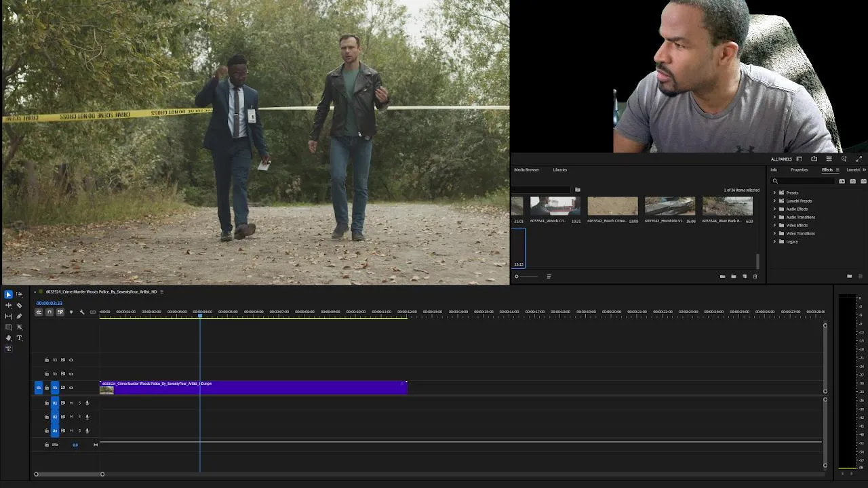
Task: Click the timeline display settings wrench
Action: 82,312
